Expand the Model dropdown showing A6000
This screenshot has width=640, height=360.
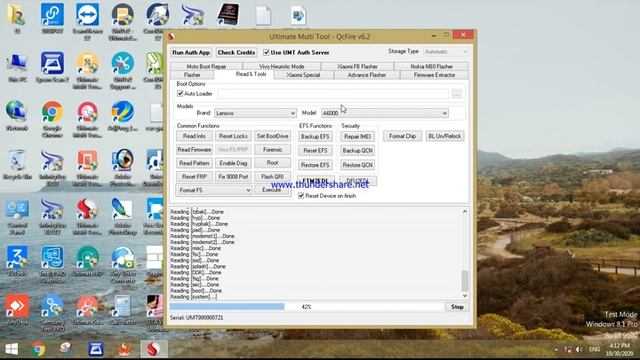384,113
